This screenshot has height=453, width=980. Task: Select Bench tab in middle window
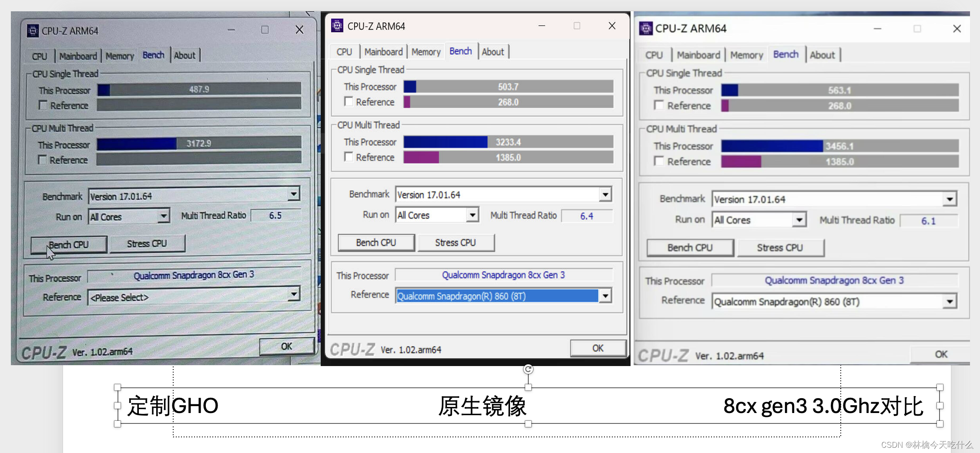460,51
